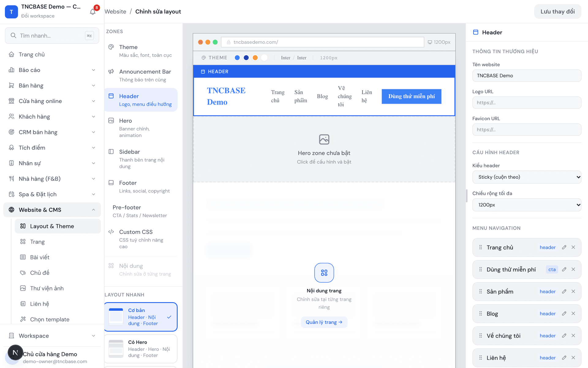
Task: Remove the Blog menu item
Action: [x=573, y=314]
